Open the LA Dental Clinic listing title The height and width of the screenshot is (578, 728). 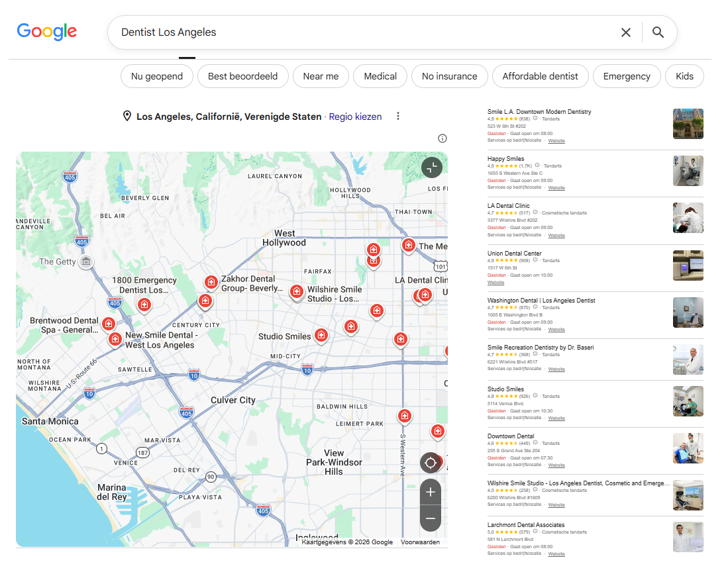(x=508, y=205)
